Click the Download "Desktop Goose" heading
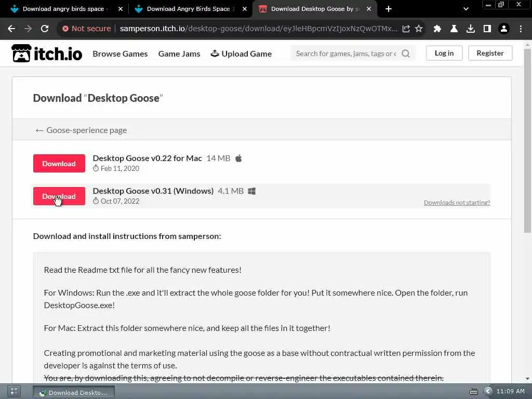The width and height of the screenshot is (532, 399). tap(98, 98)
